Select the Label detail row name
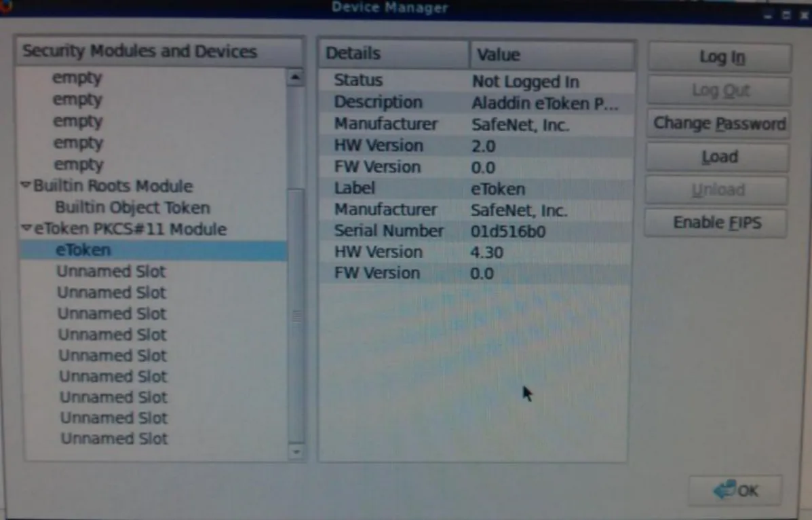 [355, 187]
